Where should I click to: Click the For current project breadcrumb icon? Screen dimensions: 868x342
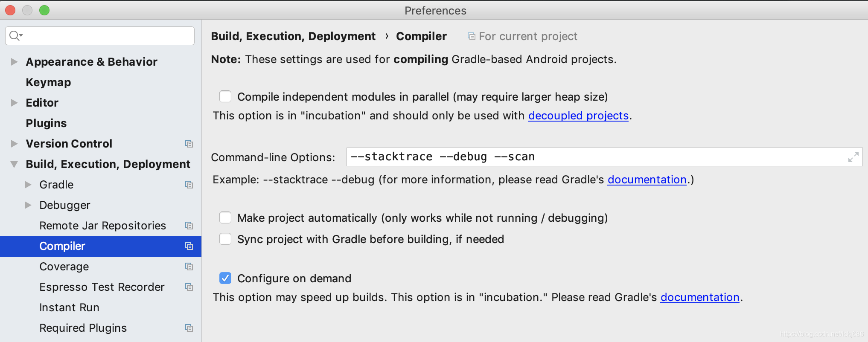[471, 36]
